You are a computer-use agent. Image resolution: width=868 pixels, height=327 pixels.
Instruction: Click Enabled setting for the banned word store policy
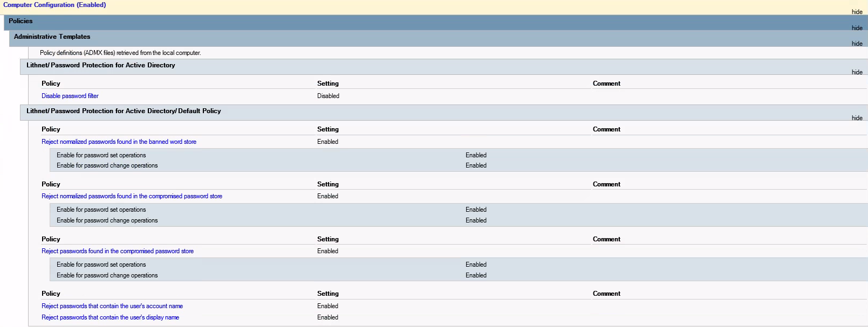[327, 142]
